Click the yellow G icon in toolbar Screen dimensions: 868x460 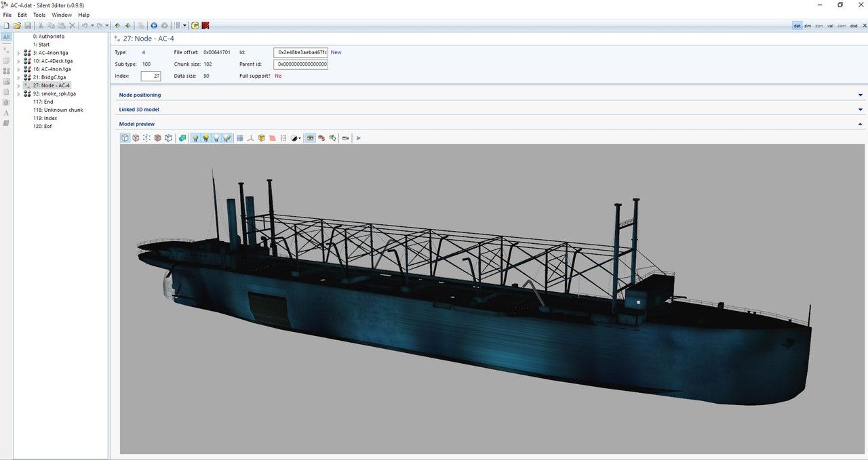[195, 26]
